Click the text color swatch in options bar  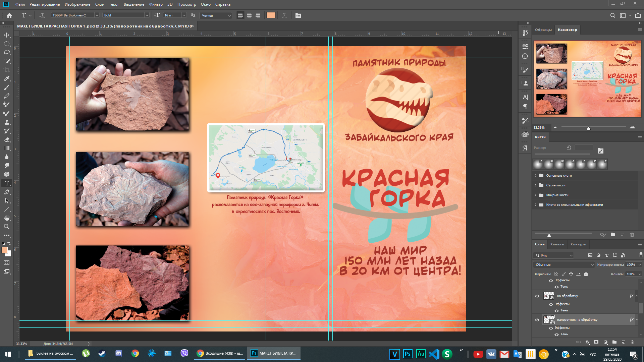(x=271, y=15)
